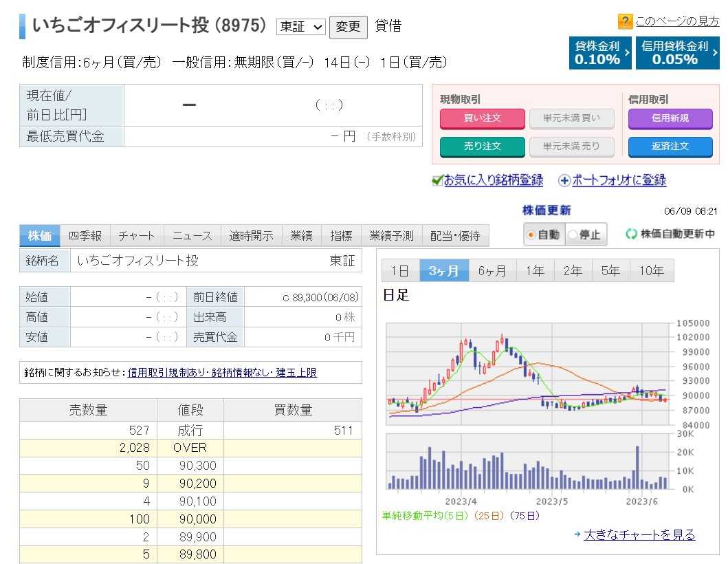Click the plus icon for portfolio registration
This screenshot has height=564, width=728.
[564, 181]
